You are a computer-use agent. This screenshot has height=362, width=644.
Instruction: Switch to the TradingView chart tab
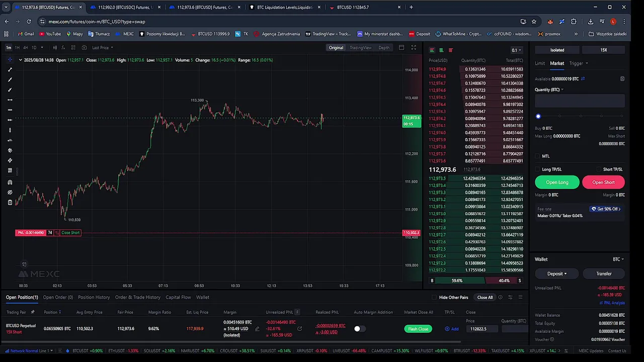coord(360,48)
